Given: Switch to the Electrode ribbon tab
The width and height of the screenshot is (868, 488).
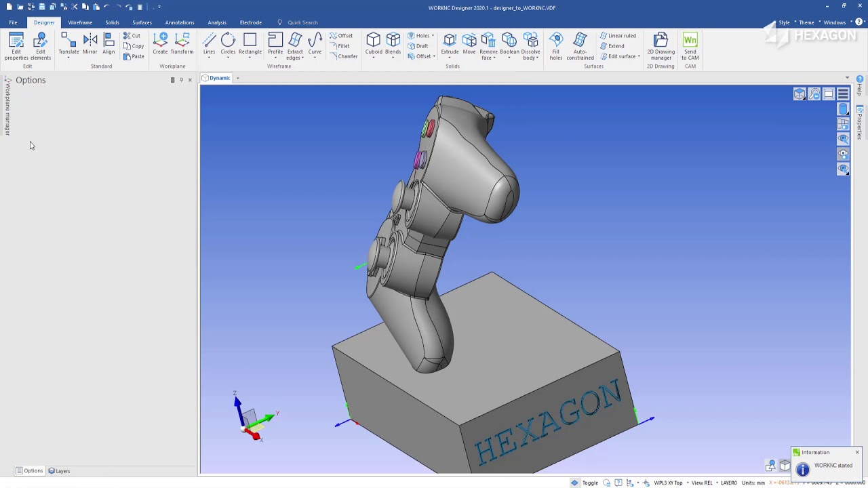Looking at the screenshot, I should coord(251,22).
